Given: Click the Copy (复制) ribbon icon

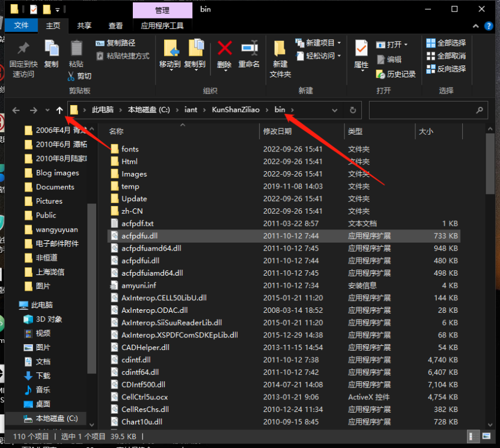Looking at the screenshot, I should pos(51,49).
